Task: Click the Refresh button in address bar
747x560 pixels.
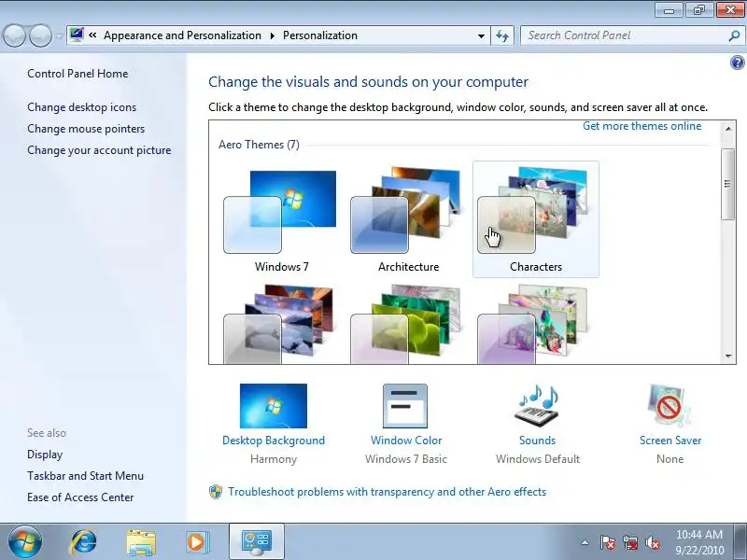Action: point(502,35)
